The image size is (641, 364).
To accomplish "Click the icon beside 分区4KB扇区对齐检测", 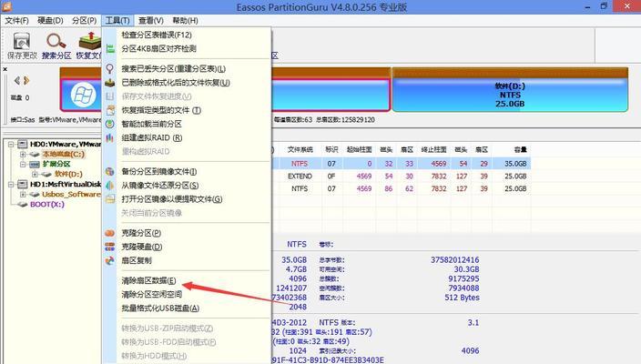I will [110, 48].
